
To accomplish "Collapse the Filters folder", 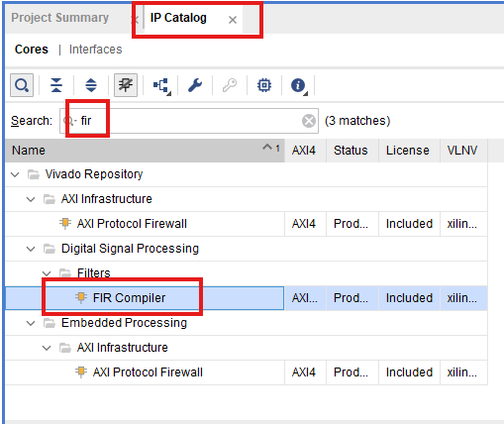I will coord(47,273).
